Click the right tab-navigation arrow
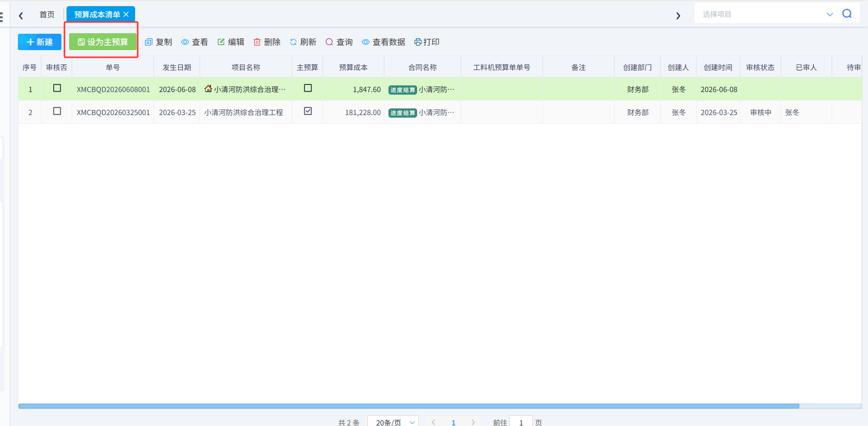 [x=678, y=16]
